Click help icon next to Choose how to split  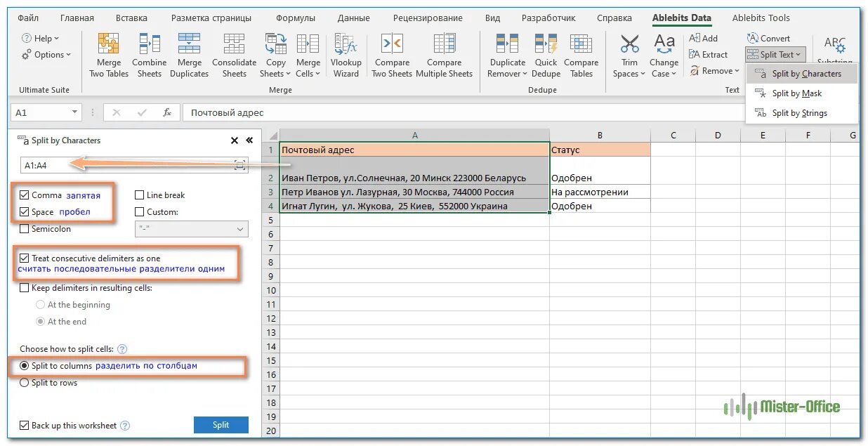(122, 349)
